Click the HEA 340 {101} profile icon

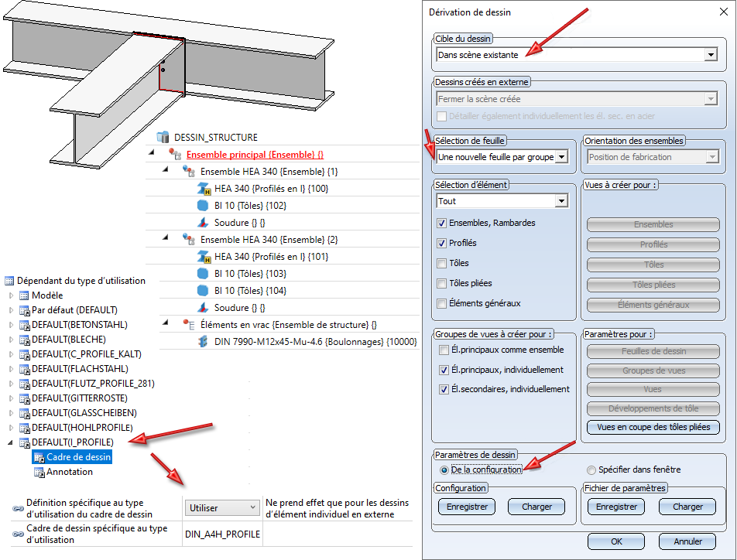[204, 257]
